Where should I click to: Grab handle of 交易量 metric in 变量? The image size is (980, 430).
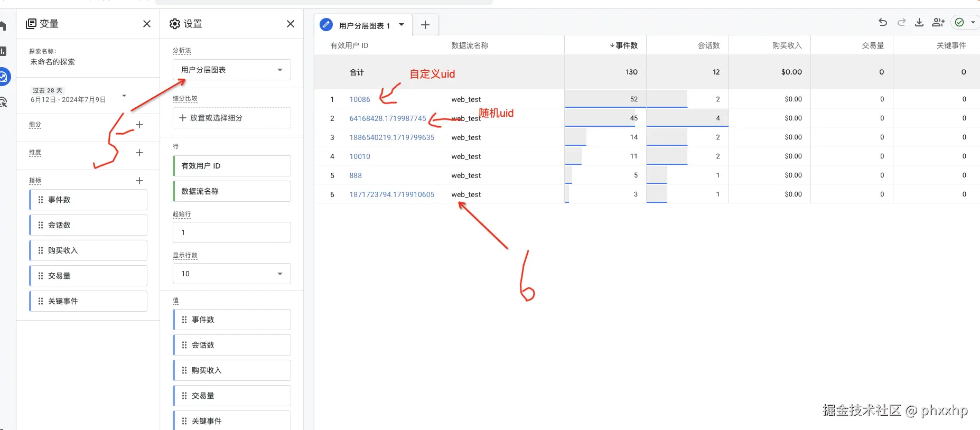pyautogui.click(x=41, y=276)
